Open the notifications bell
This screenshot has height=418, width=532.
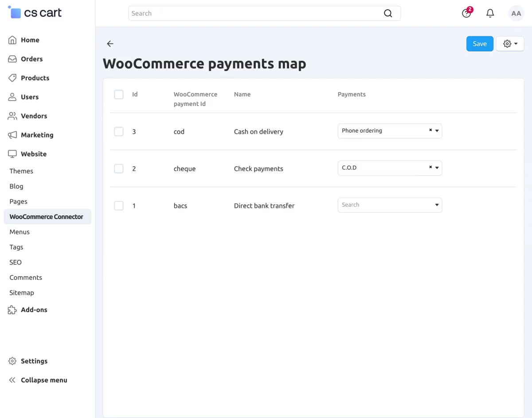pyautogui.click(x=490, y=13)
